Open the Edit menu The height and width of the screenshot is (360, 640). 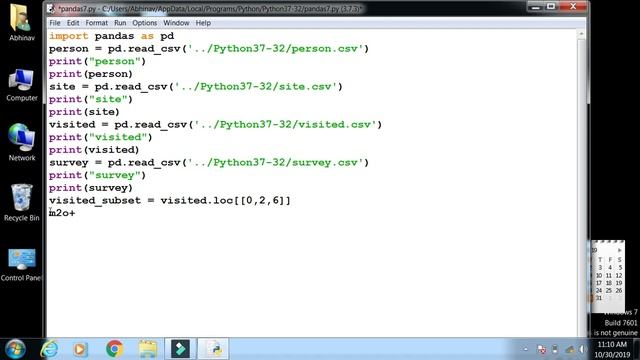(73, 23)
